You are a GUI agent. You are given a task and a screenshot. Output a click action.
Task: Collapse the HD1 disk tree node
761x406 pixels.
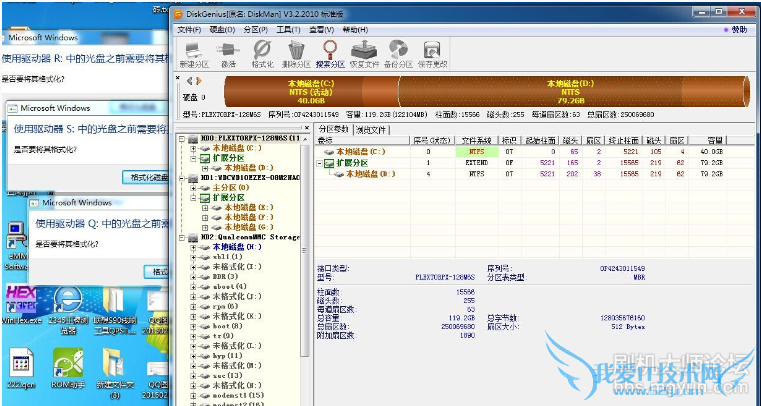click(181, 178)
